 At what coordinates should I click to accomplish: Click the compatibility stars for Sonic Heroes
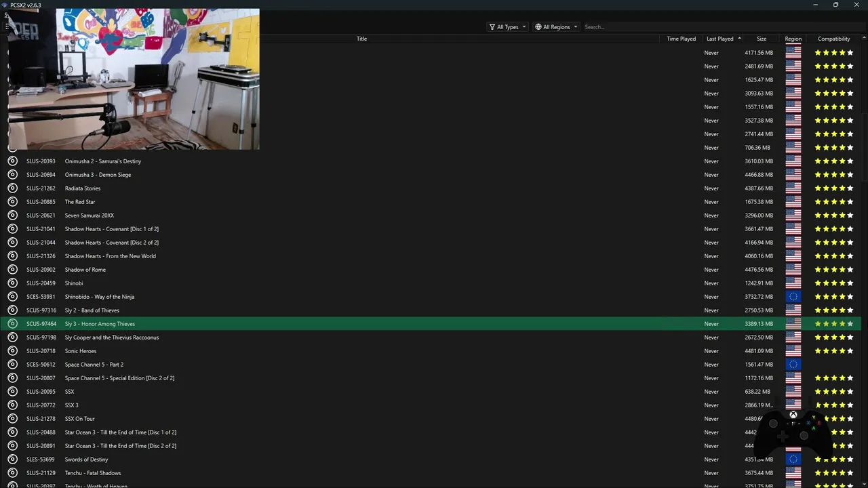[834, 350]
